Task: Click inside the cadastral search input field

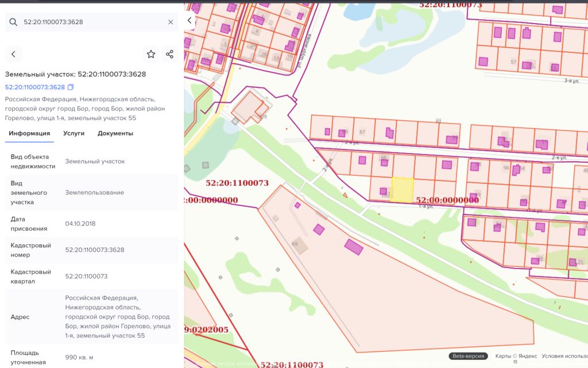Action: [92, 22]
